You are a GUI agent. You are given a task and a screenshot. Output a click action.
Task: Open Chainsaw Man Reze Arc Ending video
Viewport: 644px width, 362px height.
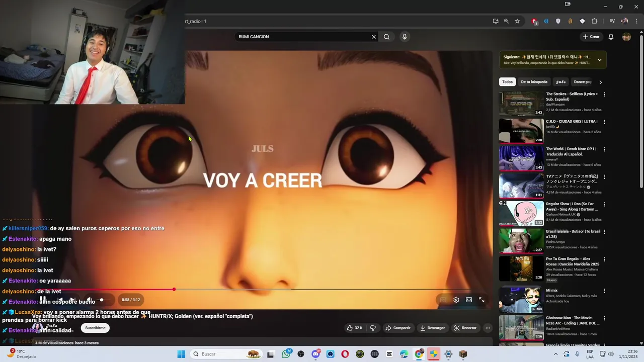pyautogui.click(x=521, y=327)
